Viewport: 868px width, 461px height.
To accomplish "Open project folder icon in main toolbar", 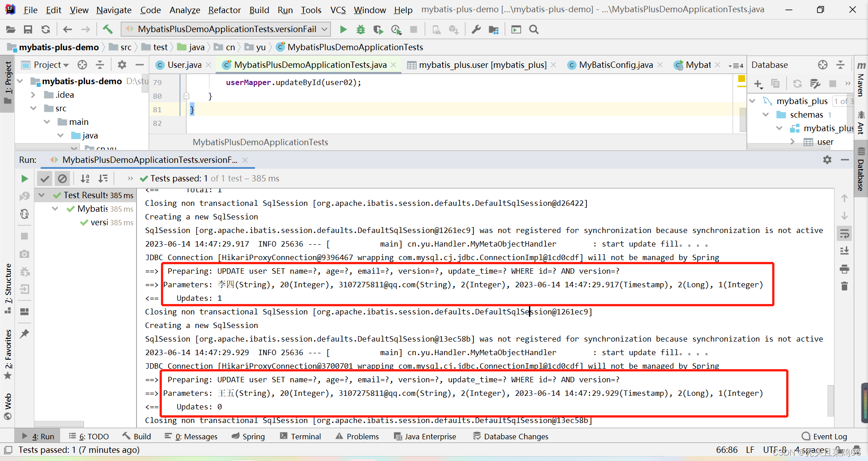I will (11, 29).
